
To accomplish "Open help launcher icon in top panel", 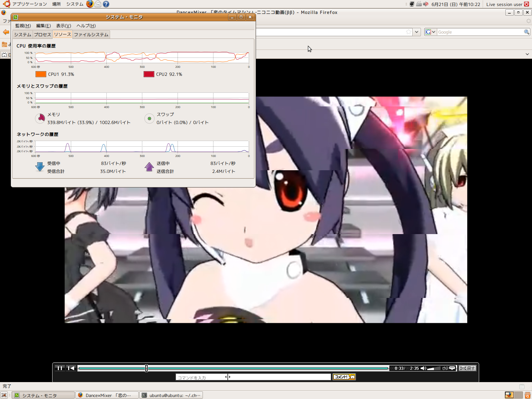I will [106, 4].
